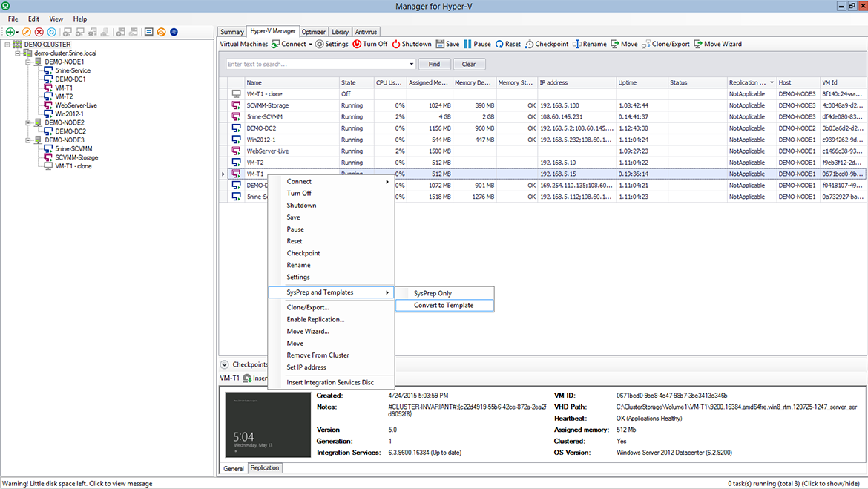The height and width of the screenshot is (489, 868).
Task: Click the Pause toolbar button
Action: tap(477, 44)
